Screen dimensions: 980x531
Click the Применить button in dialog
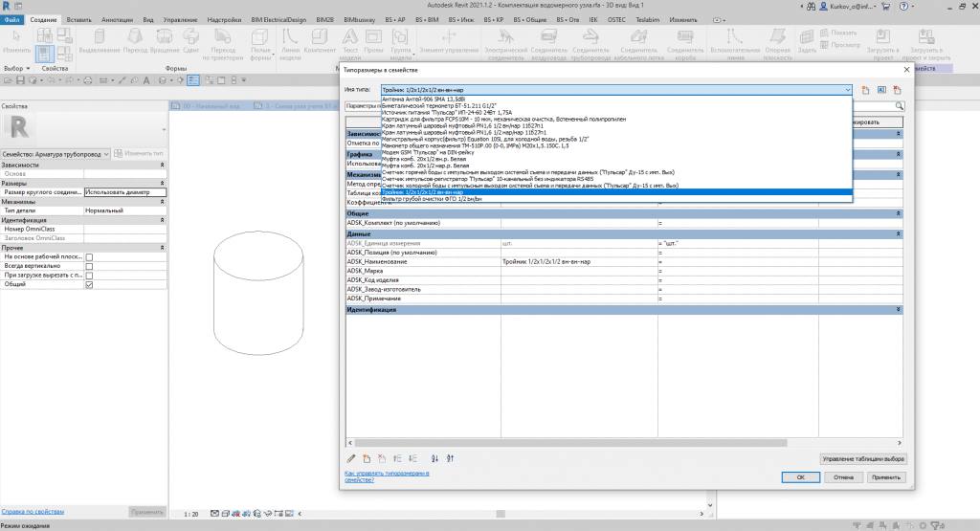pos(886,477)
